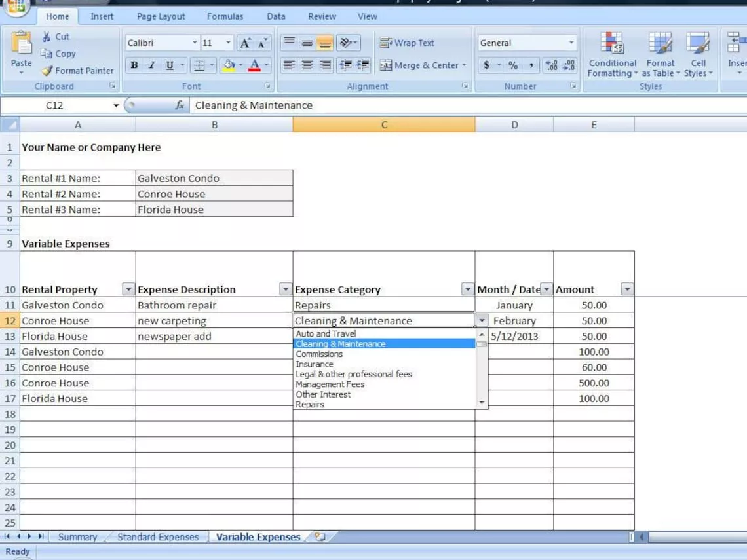
Task: Click the Top Align icon
Action: (289, 43)
